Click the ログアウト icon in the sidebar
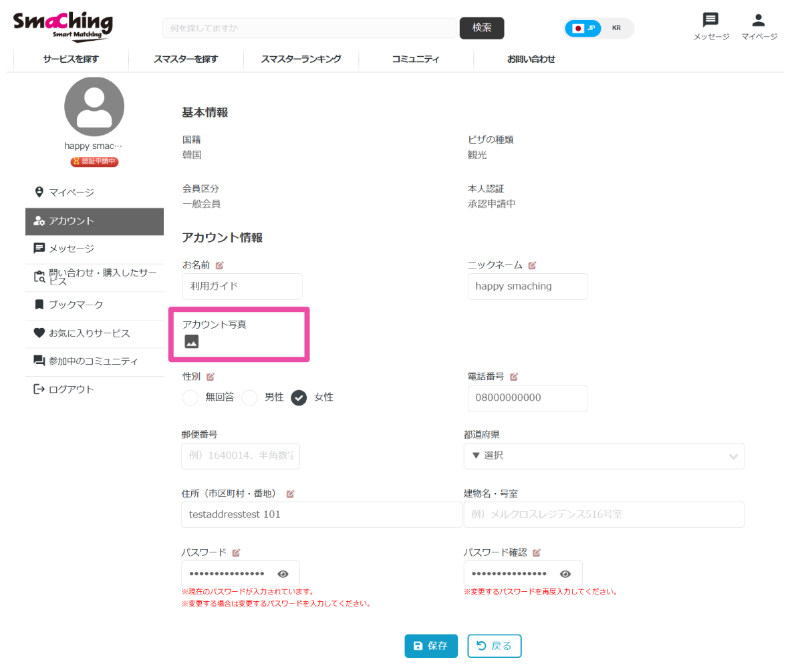802x672 pixels. click(39, 389)
